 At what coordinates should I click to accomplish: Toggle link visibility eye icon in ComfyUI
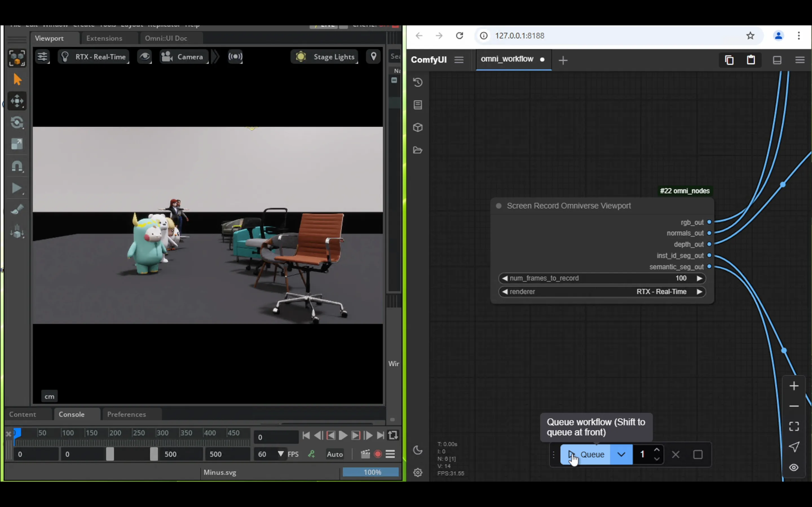[x=794, y=468]
